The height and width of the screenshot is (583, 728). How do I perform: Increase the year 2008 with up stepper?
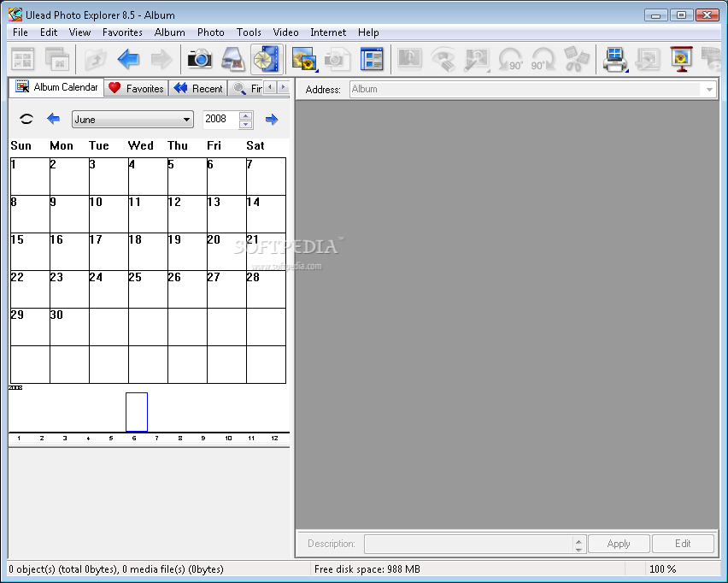pos(246,115)
